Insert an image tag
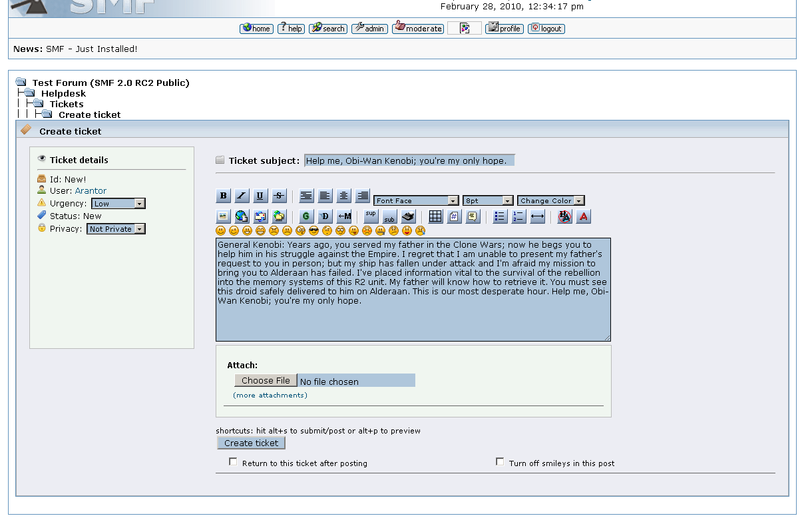Viewport: 812px width, 528px height. click(x=224, y=216)
